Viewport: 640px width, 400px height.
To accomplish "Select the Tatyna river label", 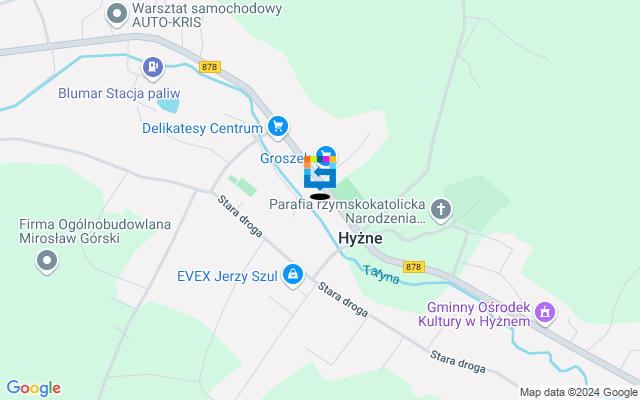I will click(381, 274).
